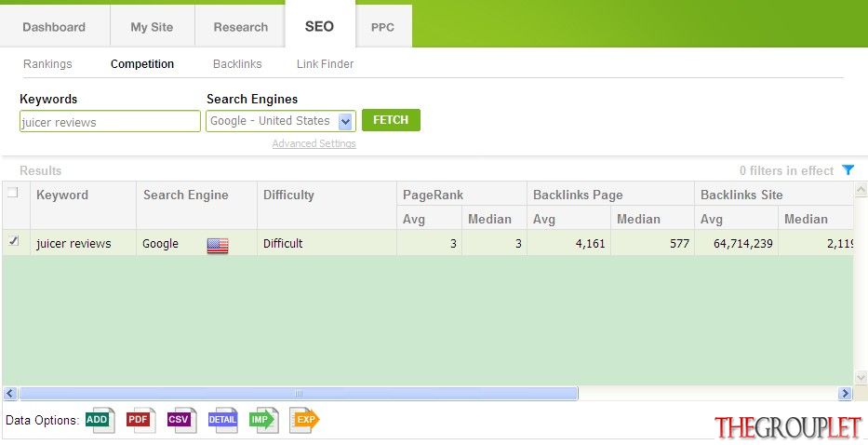Click the vertical scrollbar up arrow
Viewport: 868px width, 445px height.
coord(861,190)
